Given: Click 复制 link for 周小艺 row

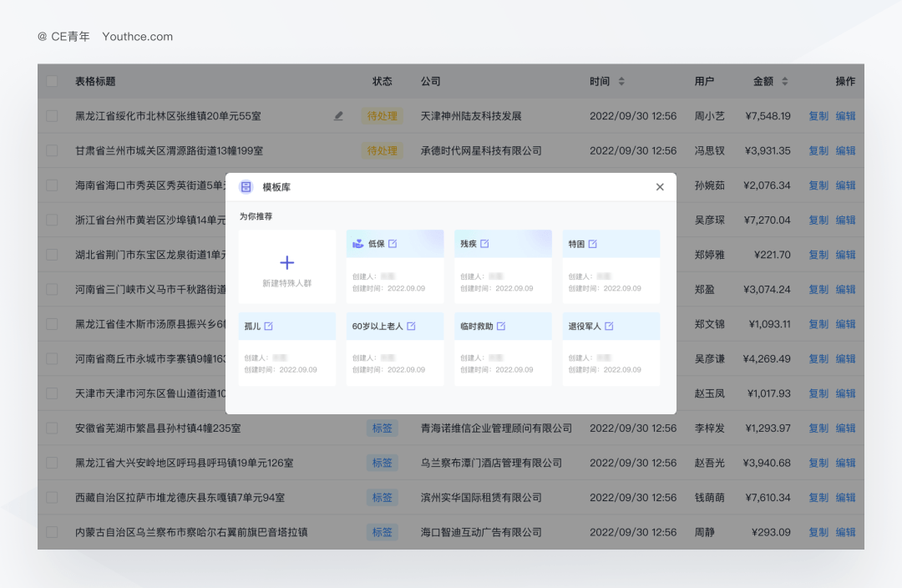Looking at the screenshot, I should (816, 116).
